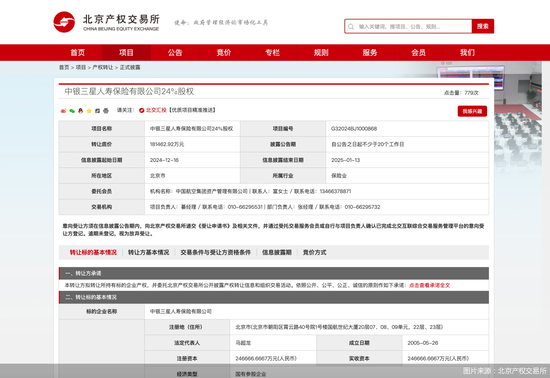The image size is (550, 378).
Task: Click the page title 中银三星人寿保险有限公司24%股权
Action: [129, 92]
